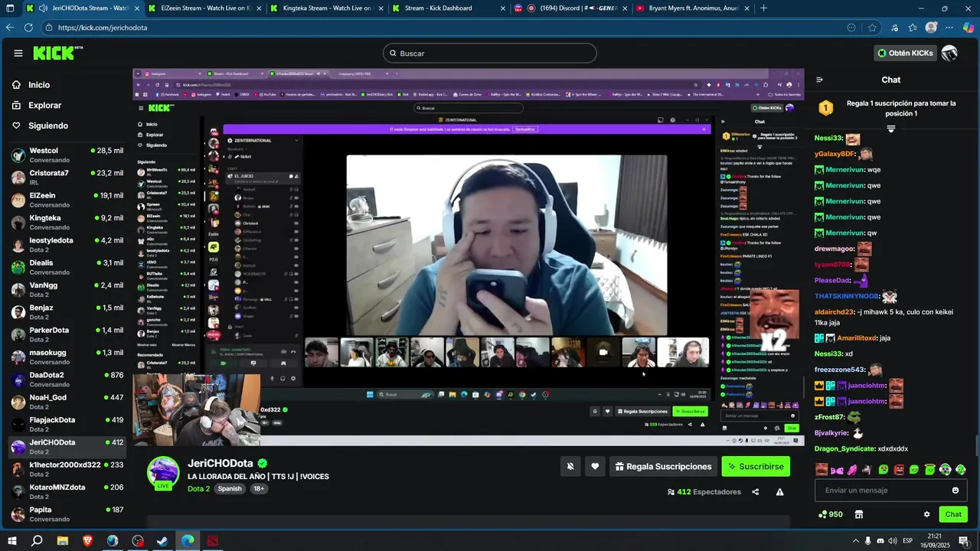Open NoaH_God channel in sidebar
980x551 pixels.
[67, 402]
